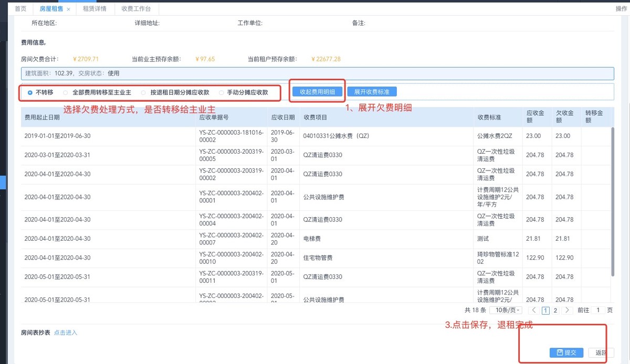
Task: Click the 费用起止日期 column header
Action: point(109,117)
